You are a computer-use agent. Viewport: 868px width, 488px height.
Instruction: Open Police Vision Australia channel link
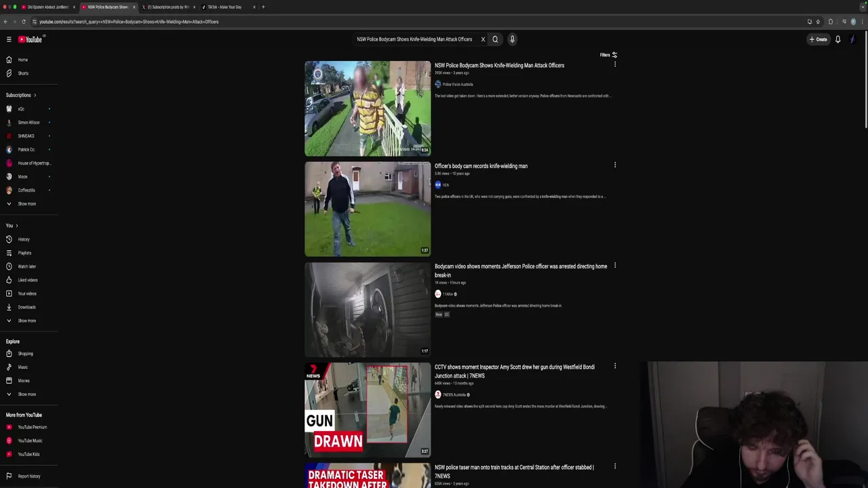458,84
